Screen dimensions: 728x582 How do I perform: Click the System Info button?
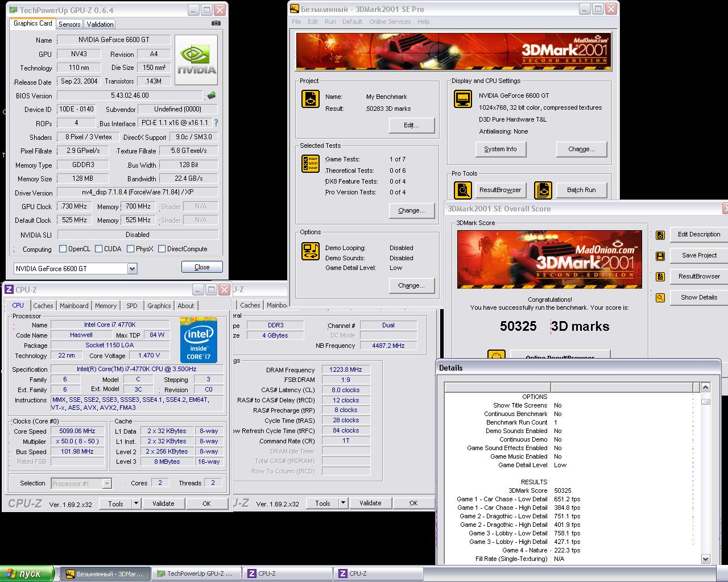click(500, 149)
